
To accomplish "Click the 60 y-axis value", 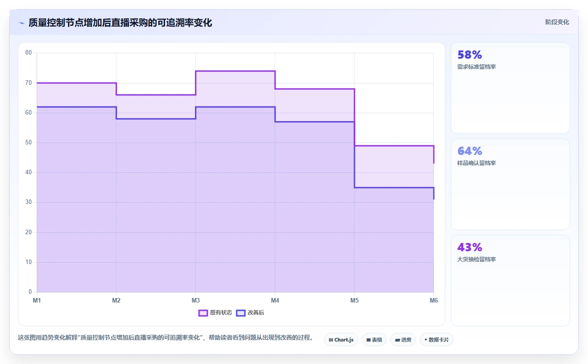I will pos(28,113).
